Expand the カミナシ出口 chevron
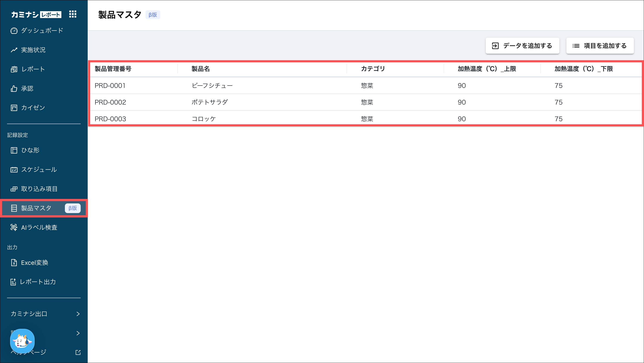The height and width of the screenshot is (363, 644). 78,314
